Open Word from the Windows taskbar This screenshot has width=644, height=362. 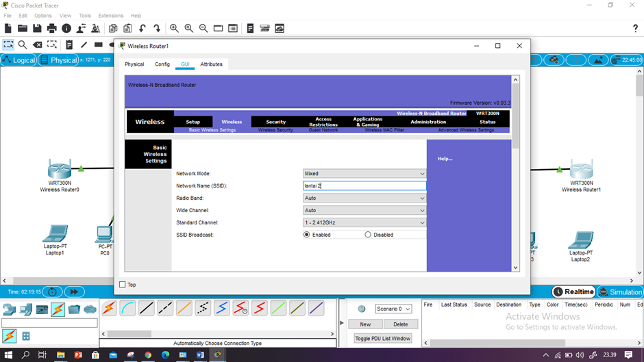(200, 355)
